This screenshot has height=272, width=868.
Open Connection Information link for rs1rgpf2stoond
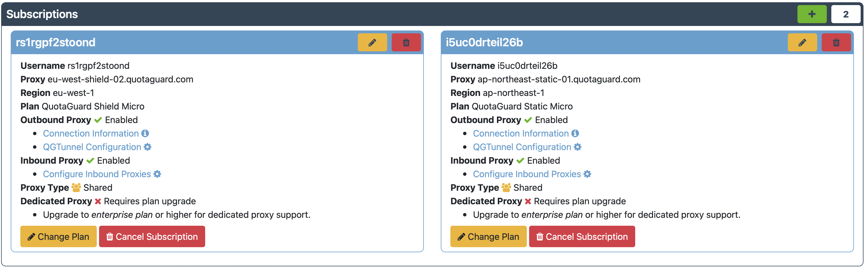pos(91,133)
